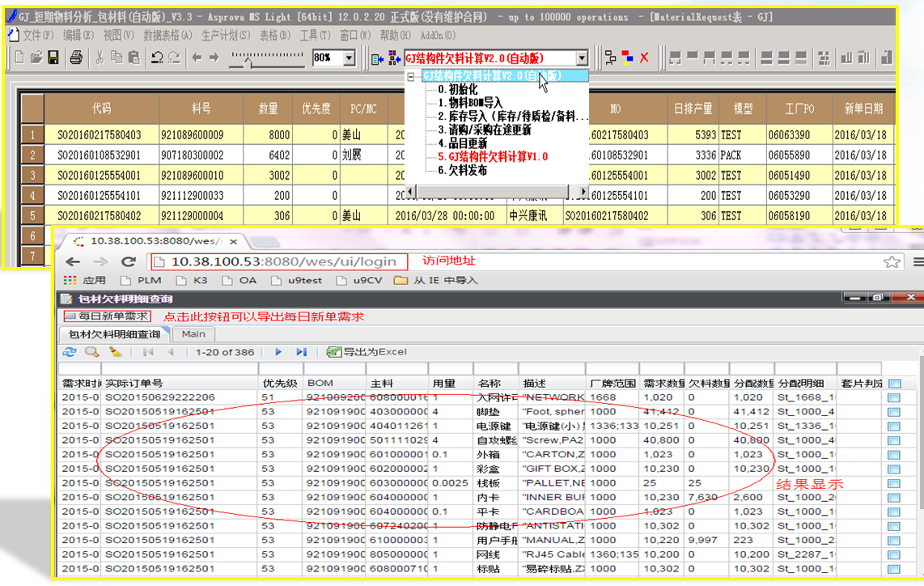Viewport: 924px width, 586px height.
Task: Tick the checkbox in the first data row
Action: coord(894,397)
